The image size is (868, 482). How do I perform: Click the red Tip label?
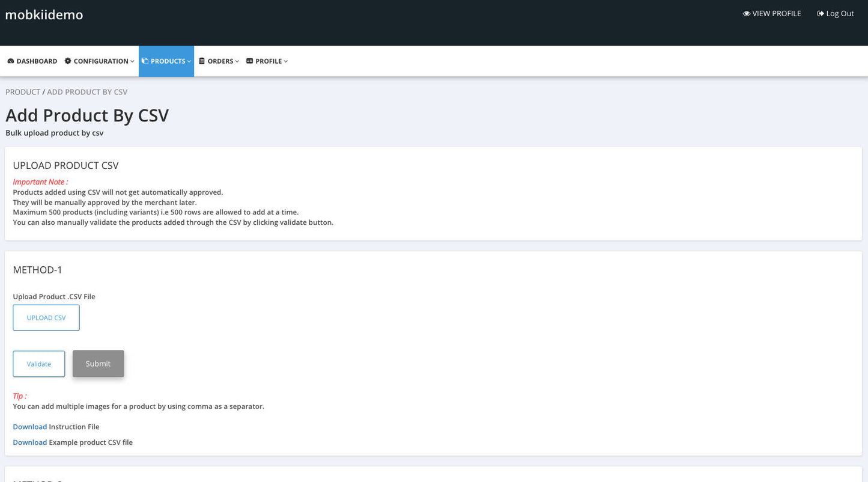20,396
